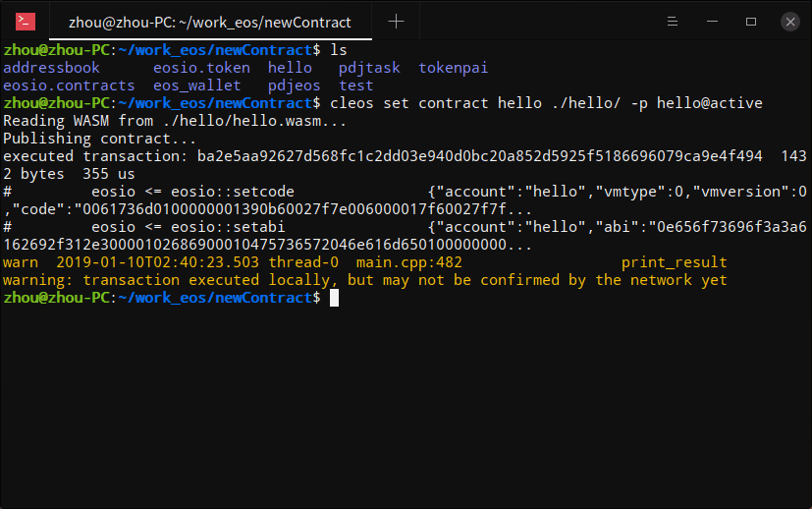
Task: Click the eosio.contracts directory name
Action: 69,85
